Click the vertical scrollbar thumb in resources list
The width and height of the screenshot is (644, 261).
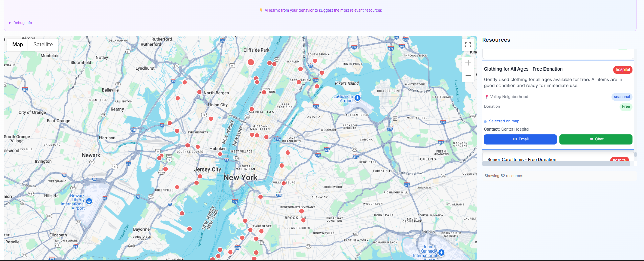pyautogui.click(x=635, y=154)
